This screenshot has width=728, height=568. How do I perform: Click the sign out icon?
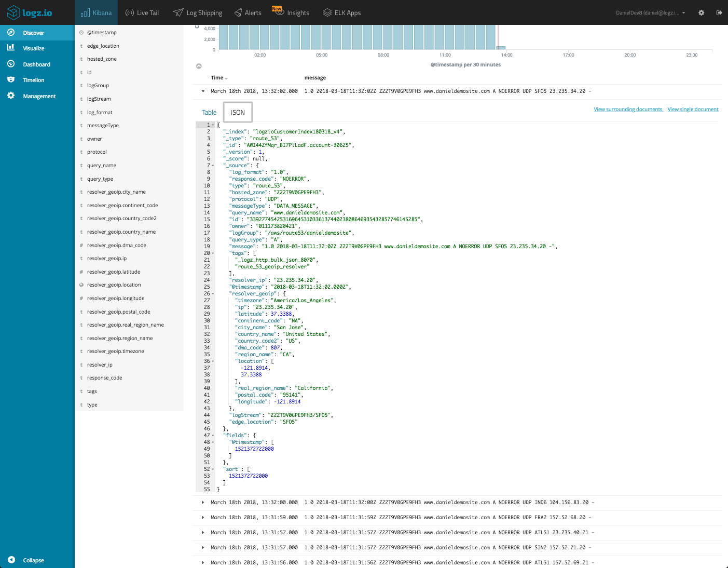pyautogui.click(x=719, y=12)
